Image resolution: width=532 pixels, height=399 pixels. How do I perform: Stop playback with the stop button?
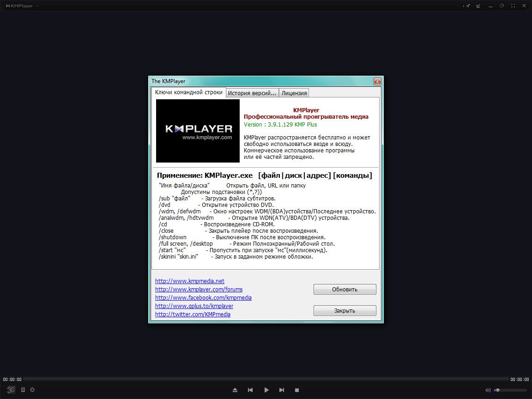pos(297,390)
